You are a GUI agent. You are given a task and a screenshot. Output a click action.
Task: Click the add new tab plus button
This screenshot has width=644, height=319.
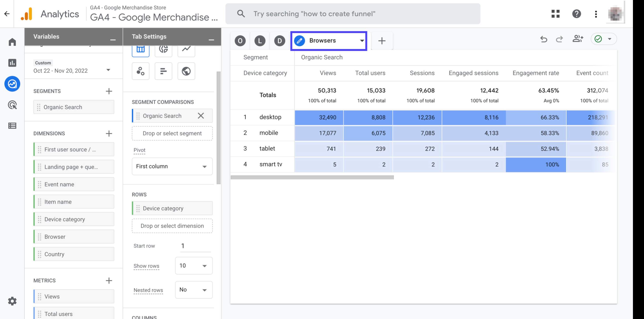[x=382, y=41]
